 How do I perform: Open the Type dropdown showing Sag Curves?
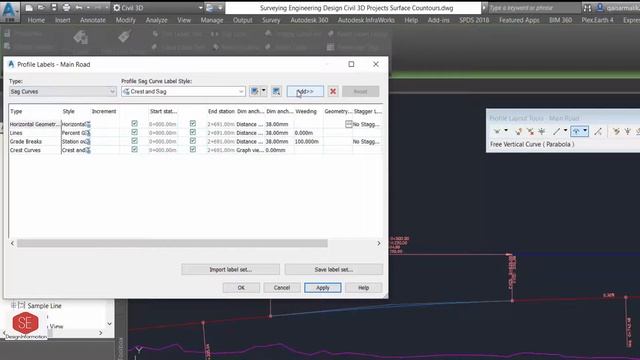coord(62,91)
